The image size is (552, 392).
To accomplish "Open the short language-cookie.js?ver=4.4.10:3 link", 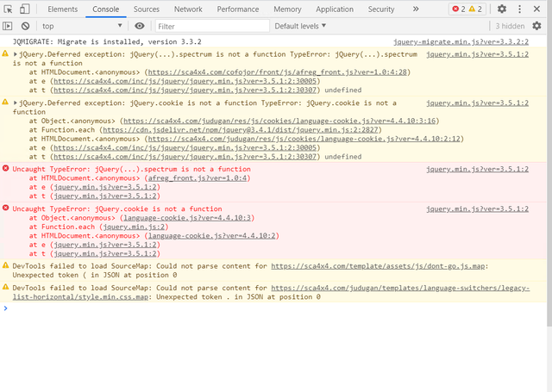I will [x=187, y=218].
